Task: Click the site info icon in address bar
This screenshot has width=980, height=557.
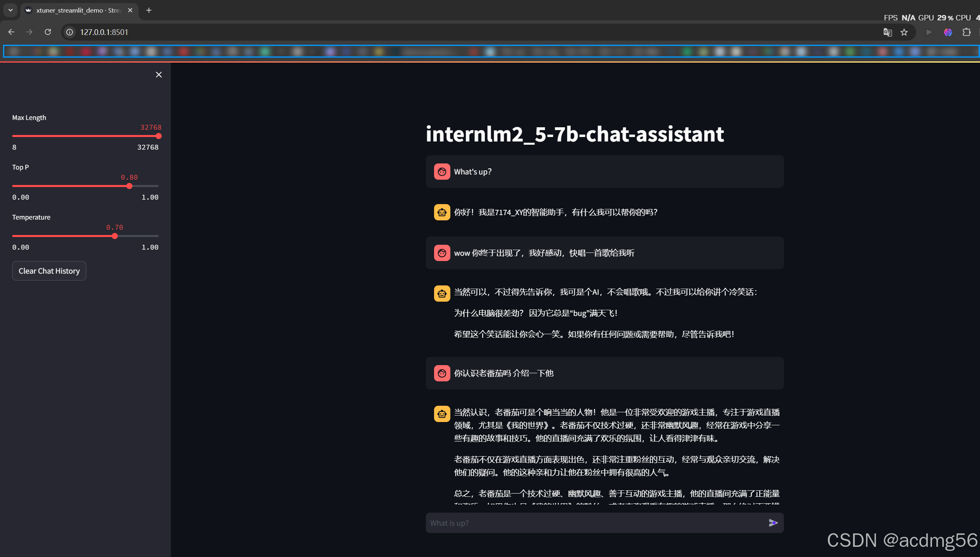Action: coord(70,32)
